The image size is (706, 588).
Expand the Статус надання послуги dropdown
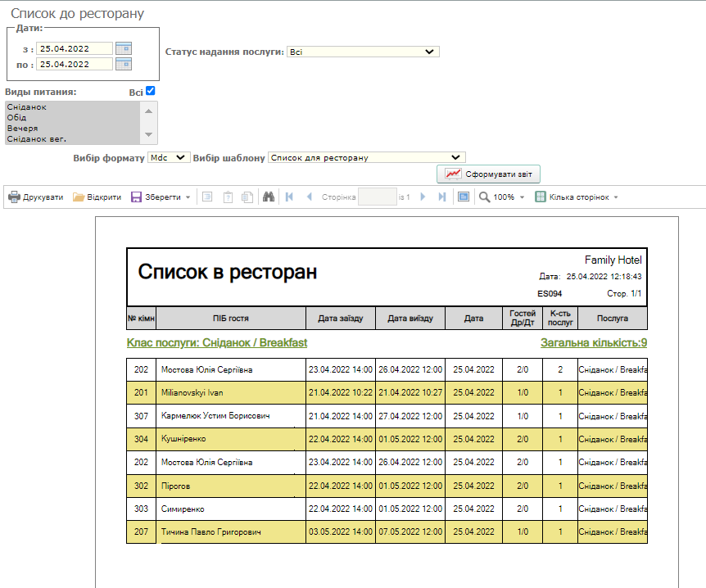pos(363,52)
